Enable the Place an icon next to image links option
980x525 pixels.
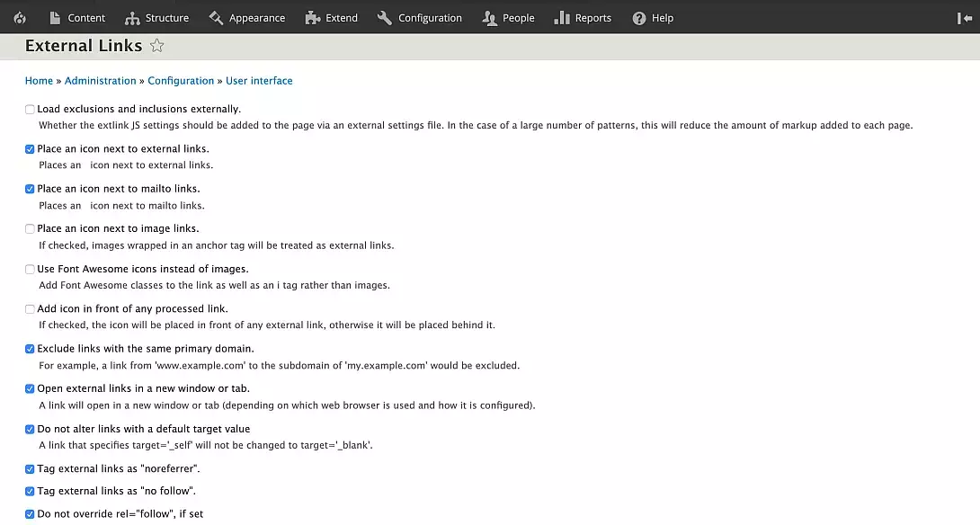coord(29,228)
